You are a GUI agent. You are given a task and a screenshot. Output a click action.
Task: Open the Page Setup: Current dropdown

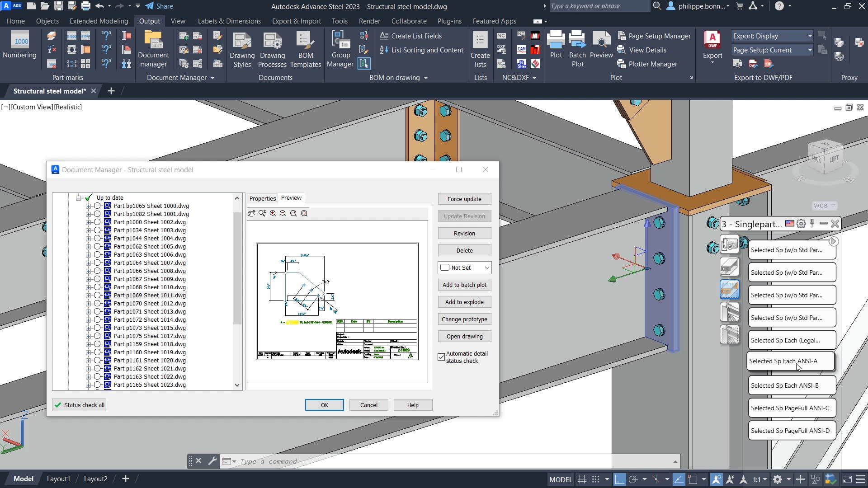[772, 50]
